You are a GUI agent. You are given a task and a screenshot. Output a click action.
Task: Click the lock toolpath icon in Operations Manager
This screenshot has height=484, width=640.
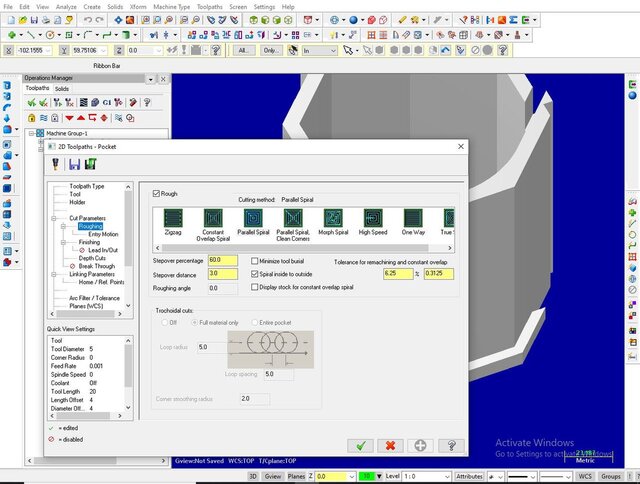(31, 118)
